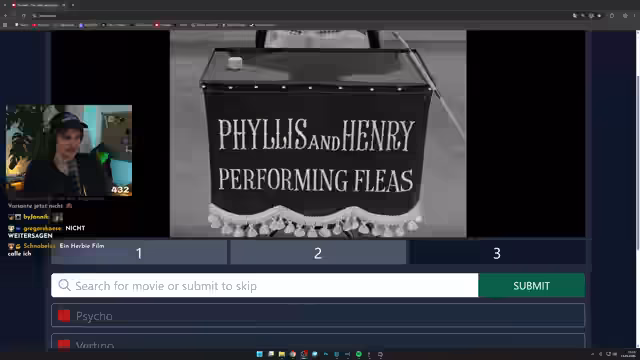
Task: Open the Windows Start menu
Action: coord(260,354)
